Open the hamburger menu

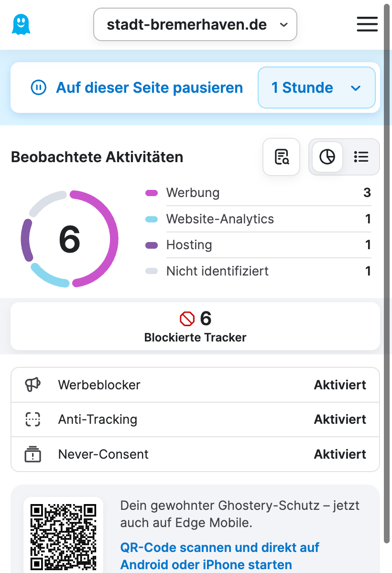click(x=367, y=24)
